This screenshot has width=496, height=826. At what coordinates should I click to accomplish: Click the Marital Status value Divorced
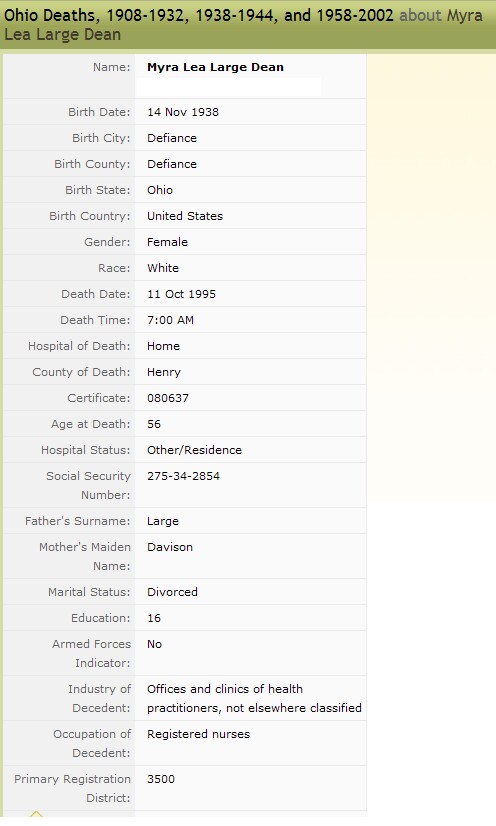(172, 592)
